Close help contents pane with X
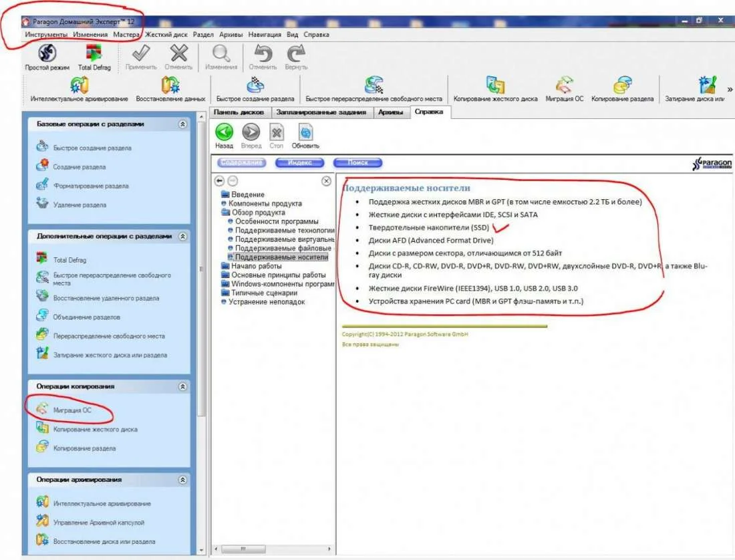Image resolution: width=735 pixels, height=560 pixels. pyautogui.click(x=326, y=181)
